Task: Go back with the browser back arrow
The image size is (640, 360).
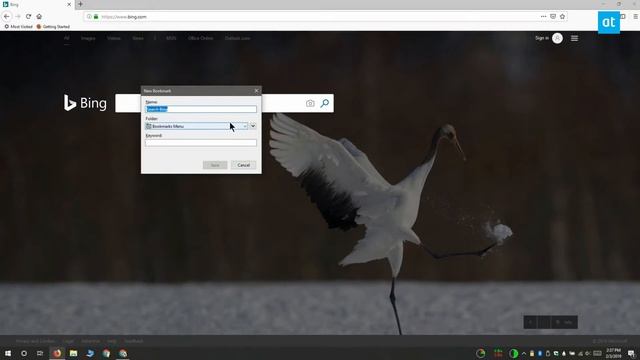Action: click(x=7, y=16)
